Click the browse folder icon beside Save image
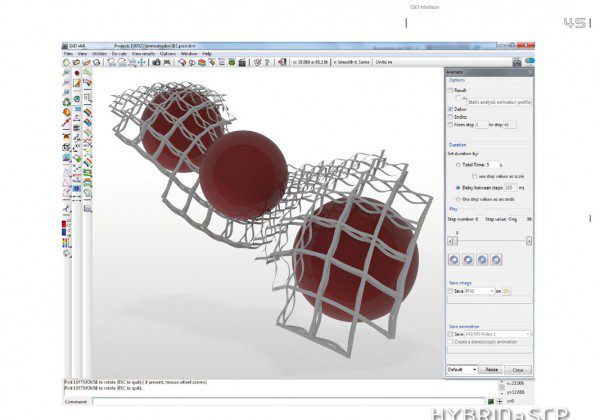 [x=506, y=291]
